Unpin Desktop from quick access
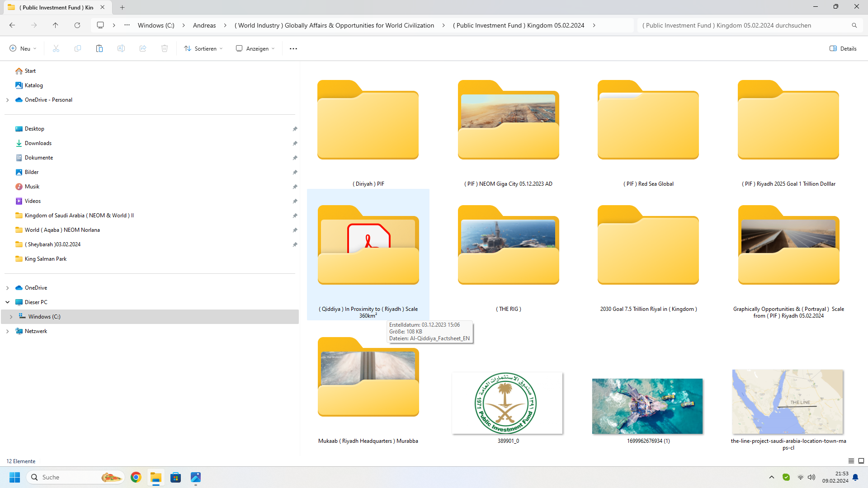Image resolution: width=868 pixels, height=488 pixels. tap(295, 129)
